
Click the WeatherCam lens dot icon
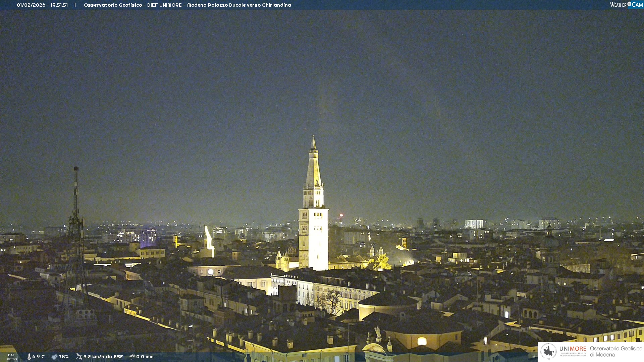(x=629, y=4)
